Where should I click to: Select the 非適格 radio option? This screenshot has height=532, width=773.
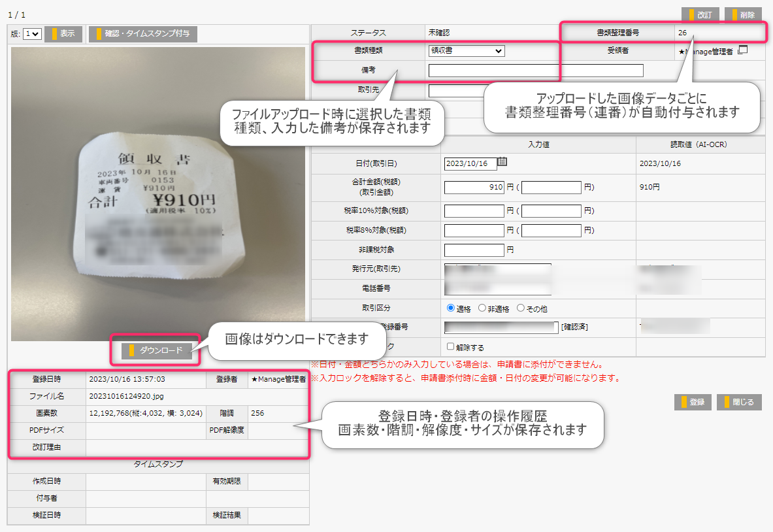482,308
